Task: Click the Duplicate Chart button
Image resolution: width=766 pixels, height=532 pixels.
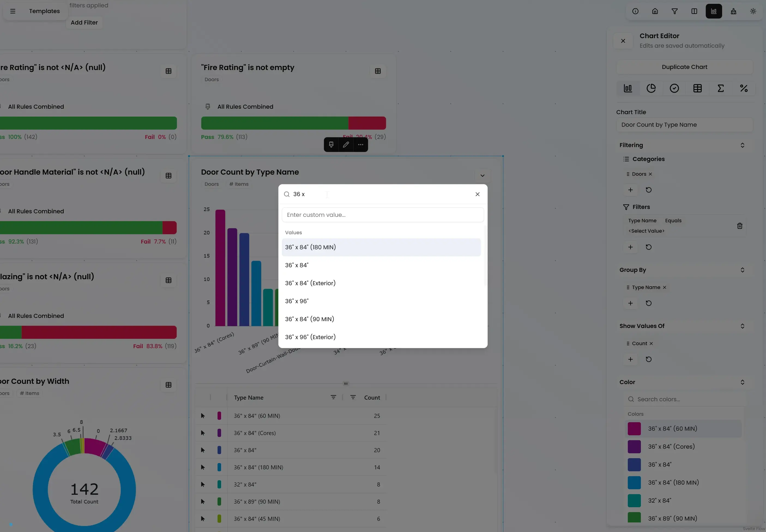Action: 684,67
